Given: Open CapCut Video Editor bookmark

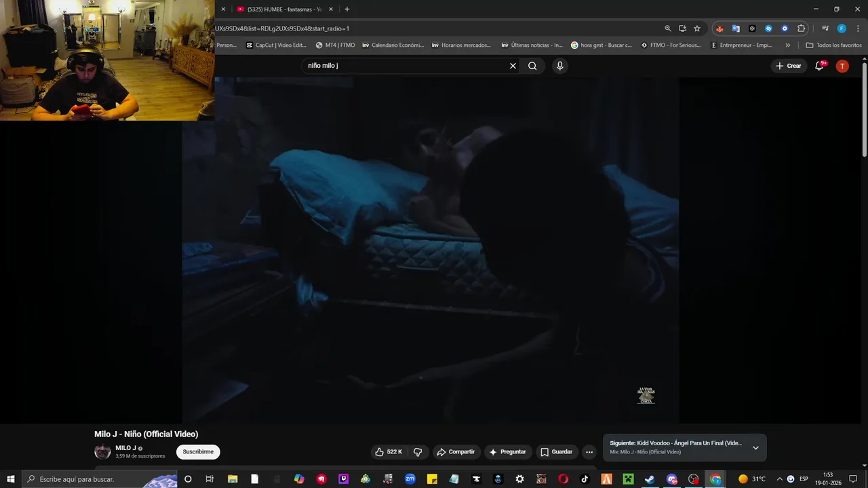Looking at the screenshot, I should [x=277, y=45].
